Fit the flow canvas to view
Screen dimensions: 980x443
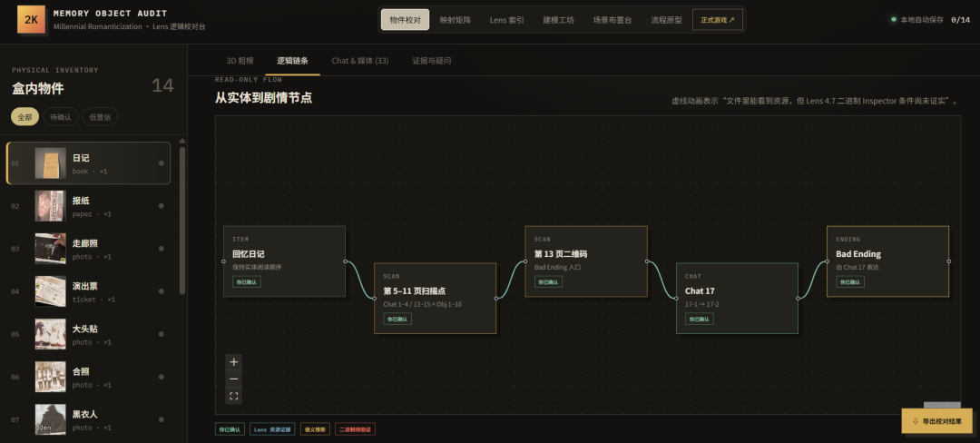point(234,396)
